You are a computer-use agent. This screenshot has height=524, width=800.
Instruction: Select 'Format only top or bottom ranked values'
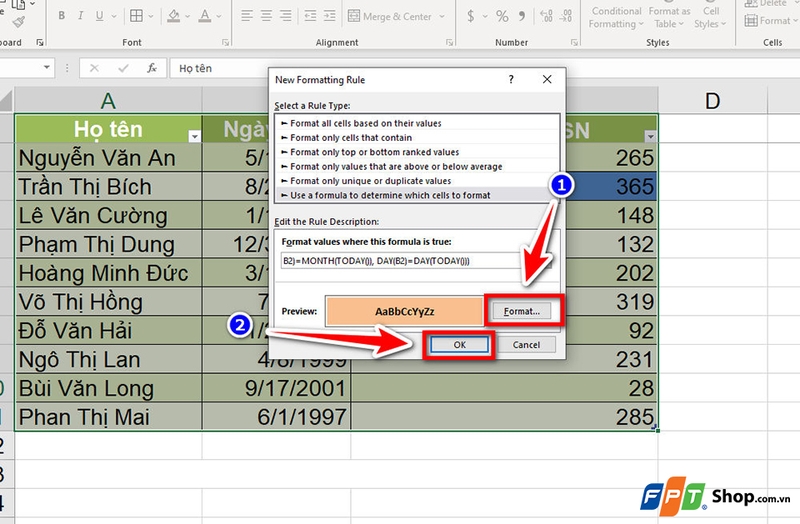pos(417,152)
